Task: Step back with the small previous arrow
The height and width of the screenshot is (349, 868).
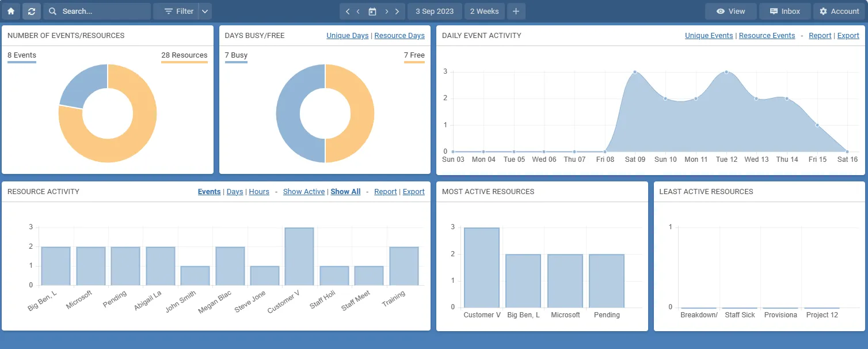Action: tap(358, 12)
